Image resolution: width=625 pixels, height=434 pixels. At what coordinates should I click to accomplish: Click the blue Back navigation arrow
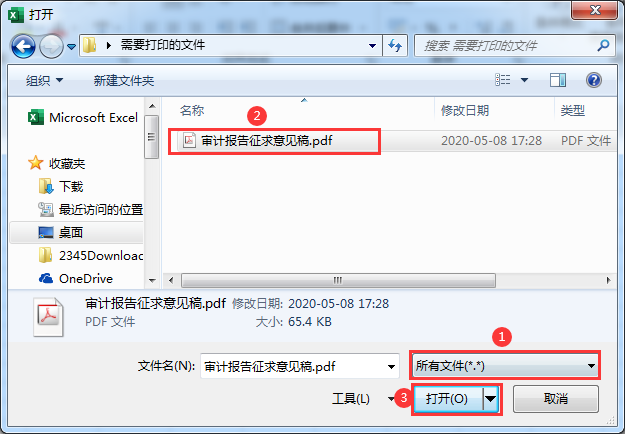(23, 47)
